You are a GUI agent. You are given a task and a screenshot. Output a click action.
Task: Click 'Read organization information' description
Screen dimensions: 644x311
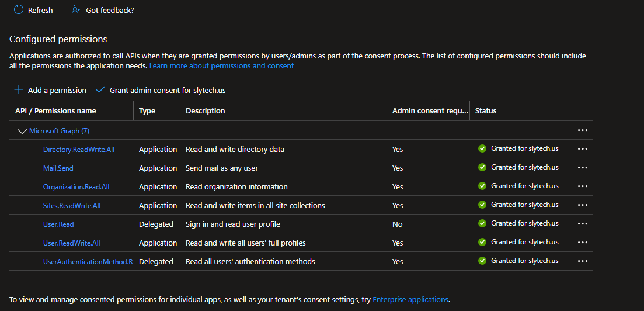pos(236,186)
